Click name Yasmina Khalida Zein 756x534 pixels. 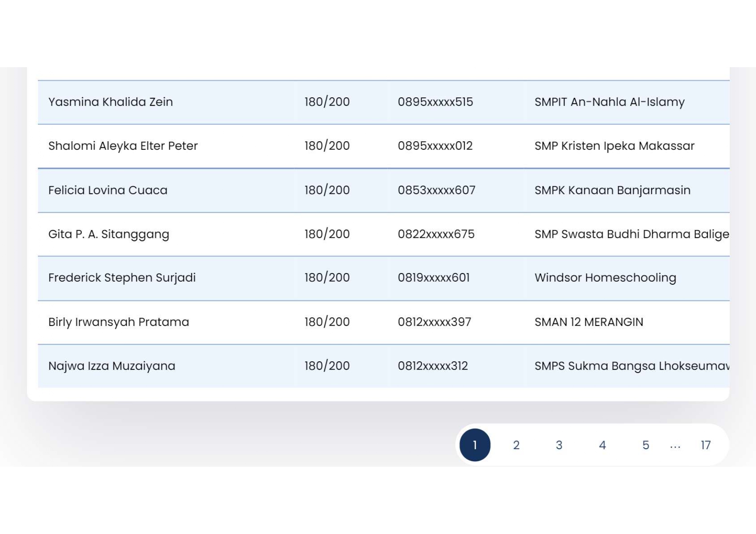pyautogui.click(x=111, y=102)
